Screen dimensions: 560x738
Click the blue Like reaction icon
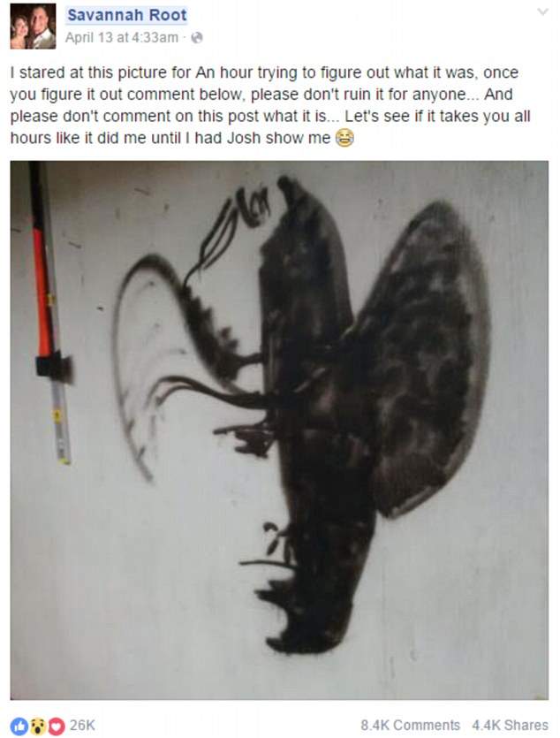[x=19, y=726]
